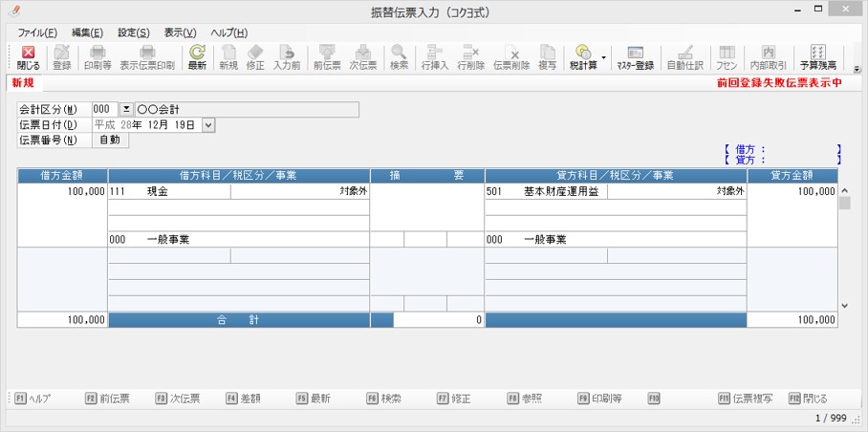Expand the 税計算 dropdown arrow
Image resolution: width=868 pixels, height=432 pixels.
click(604, 57)
